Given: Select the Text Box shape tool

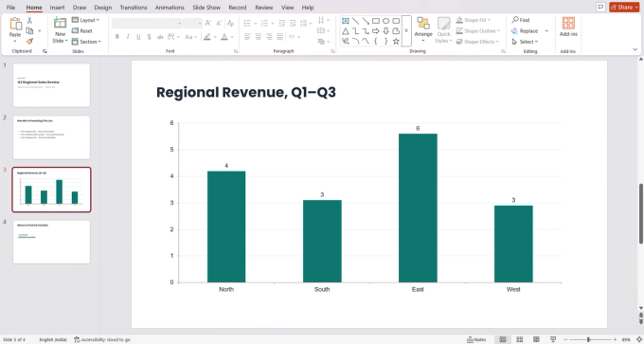Looking at the screenshot, I should [x=346, y=21].
